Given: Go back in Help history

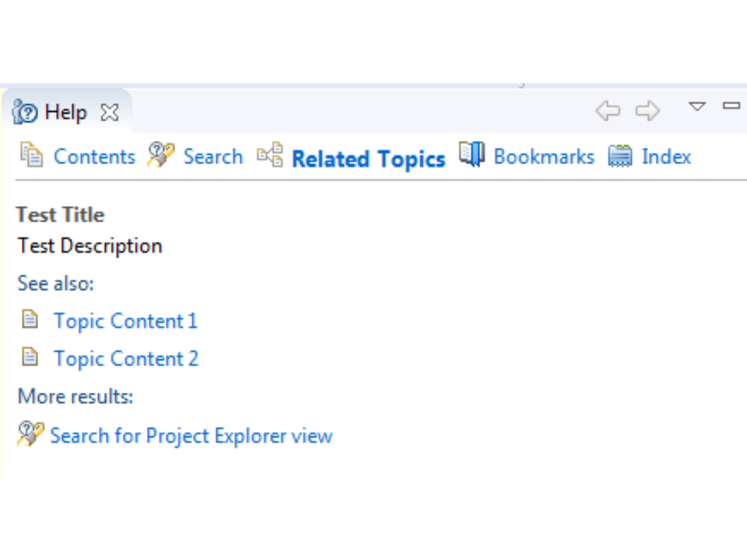Looking at the screenshot, I should click(608, 111).
